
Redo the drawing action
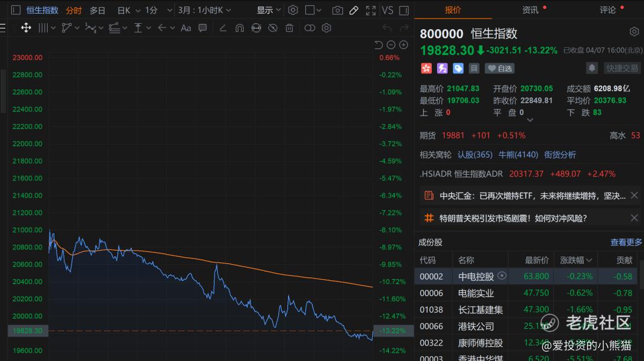(x=404, y=28)
